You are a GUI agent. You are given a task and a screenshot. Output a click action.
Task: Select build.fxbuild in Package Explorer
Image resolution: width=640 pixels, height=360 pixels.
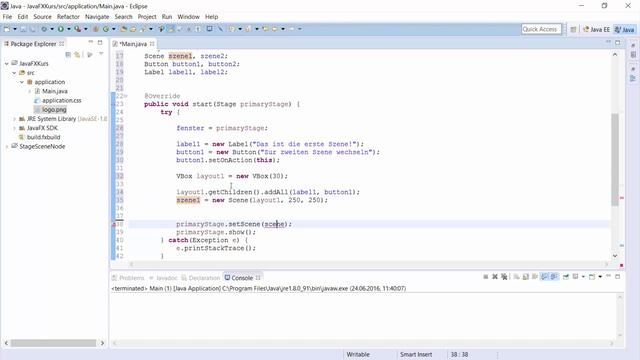pyautogui.click(x=40, y=138)
